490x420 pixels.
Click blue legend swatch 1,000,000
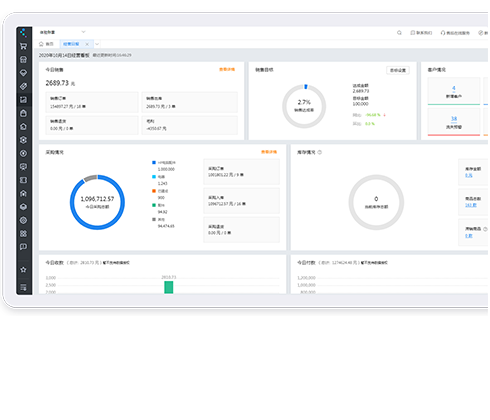click(x=154, y=163)
